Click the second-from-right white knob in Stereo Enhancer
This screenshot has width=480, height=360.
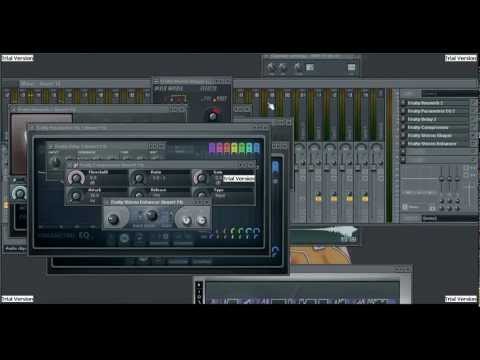click(186, 220)
